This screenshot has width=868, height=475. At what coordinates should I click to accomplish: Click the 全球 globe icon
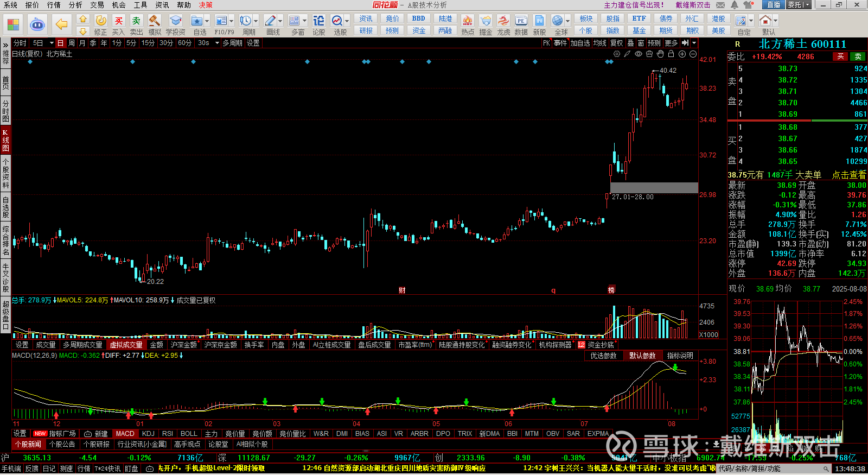coord(557,21)
